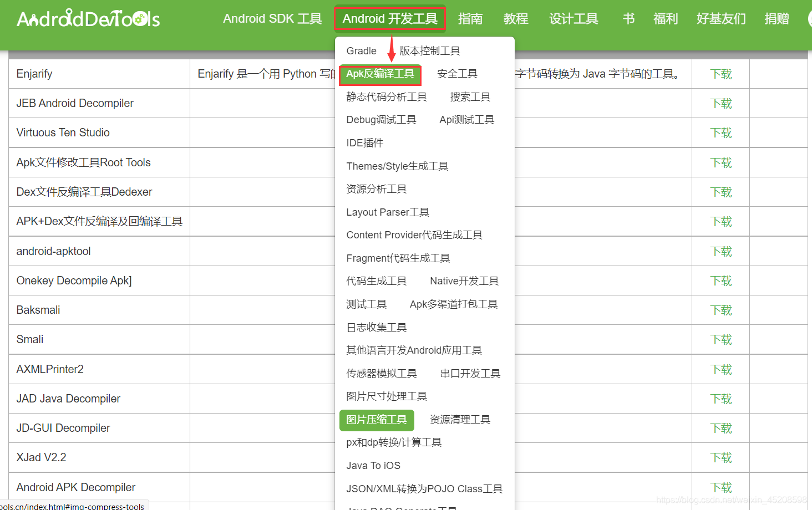
Task: Select Java To iOS entry
Action: (x=373, y=466)
